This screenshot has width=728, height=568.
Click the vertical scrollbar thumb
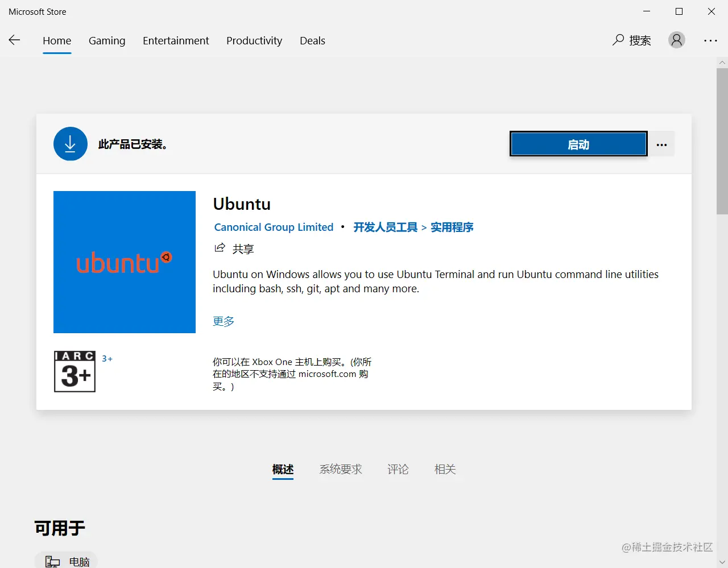pos(722,141)
